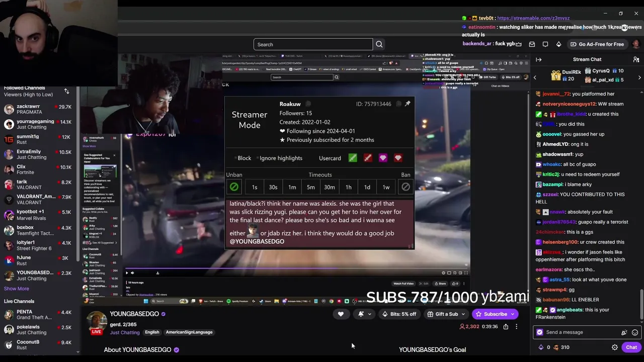Open the Just Chatting category link
This screenshot has width=644, height=362.
pos(125,332)
